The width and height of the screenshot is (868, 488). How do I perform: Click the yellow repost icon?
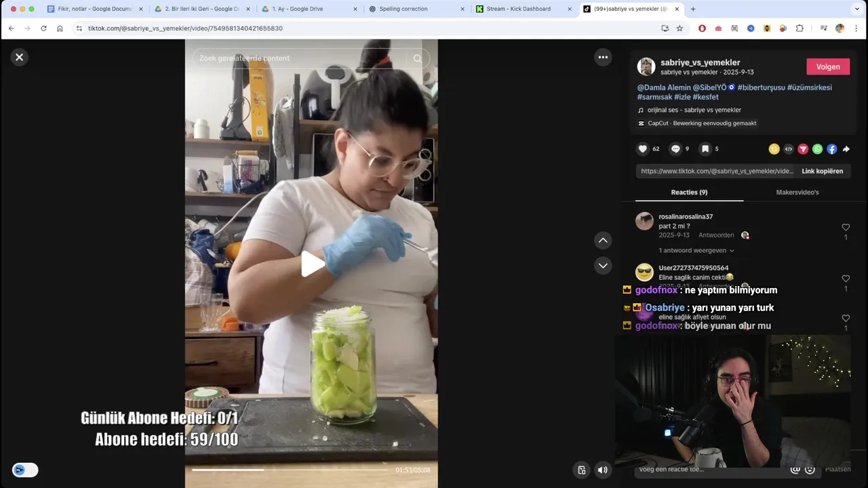(774, 149)
